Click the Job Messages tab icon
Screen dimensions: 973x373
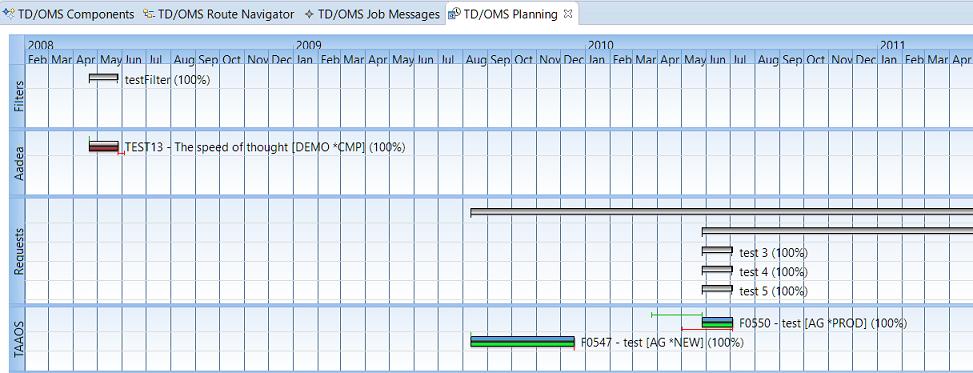click(x=309, y=14)
